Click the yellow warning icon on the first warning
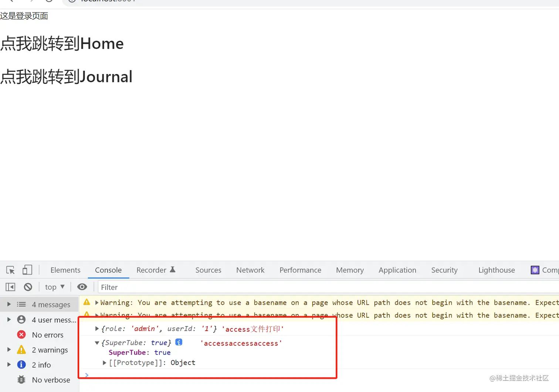This screenshot has height=392, width=559. tap(87, 302)
